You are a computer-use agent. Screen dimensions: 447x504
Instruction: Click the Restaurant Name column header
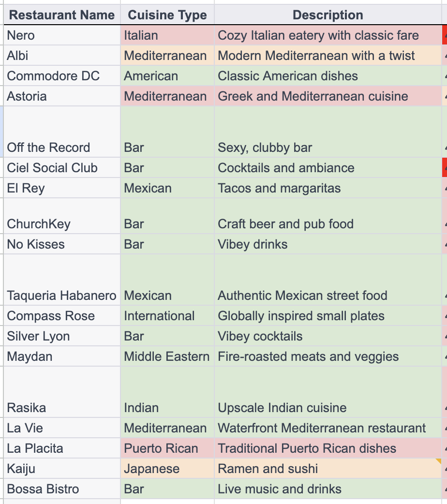pos(62,15)
